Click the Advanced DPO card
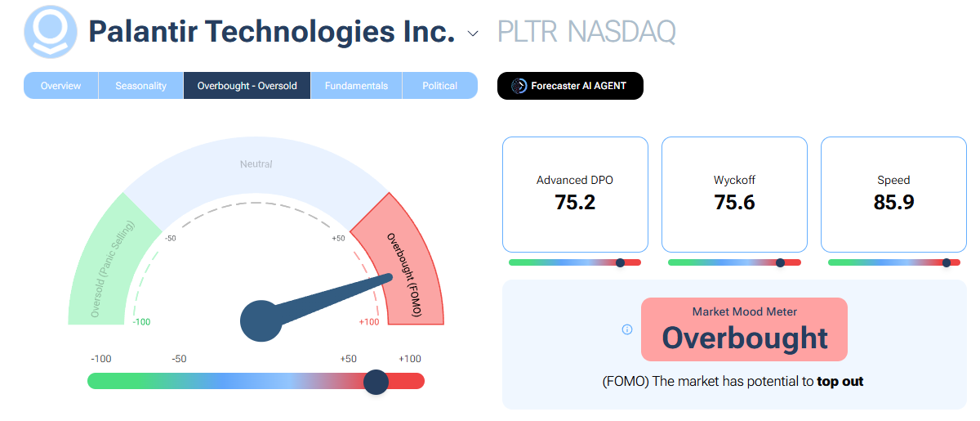 575,194
